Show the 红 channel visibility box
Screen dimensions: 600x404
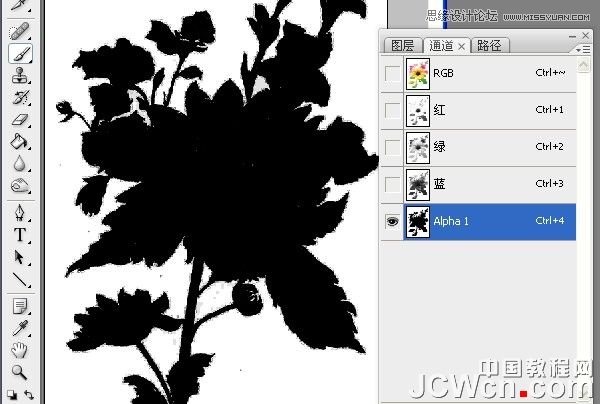click(x=392, y=110)
